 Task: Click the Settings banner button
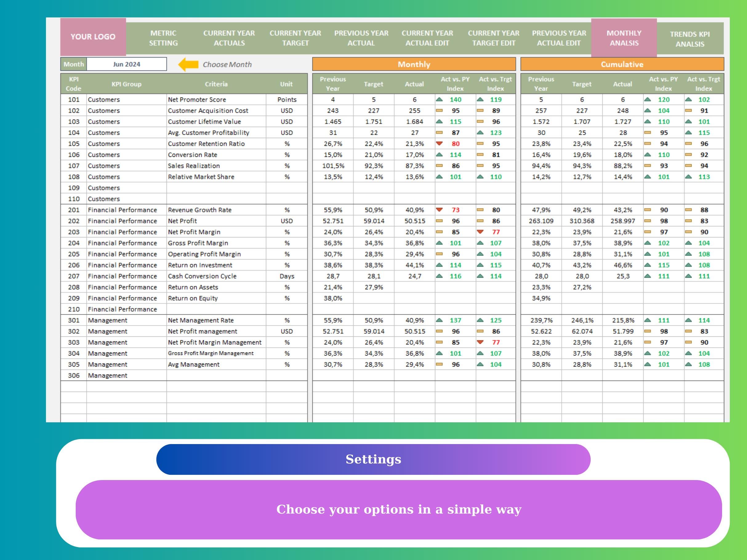tap(373, 459)
